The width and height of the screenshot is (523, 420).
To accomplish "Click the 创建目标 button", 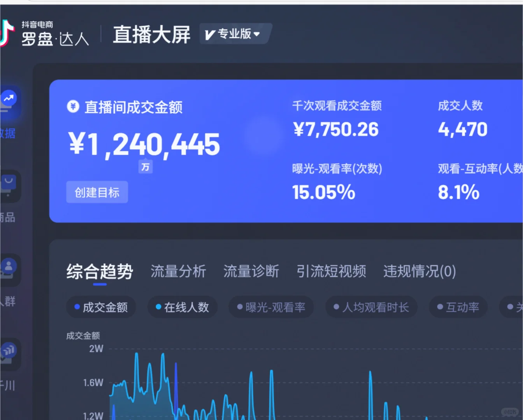I will 97,192.
